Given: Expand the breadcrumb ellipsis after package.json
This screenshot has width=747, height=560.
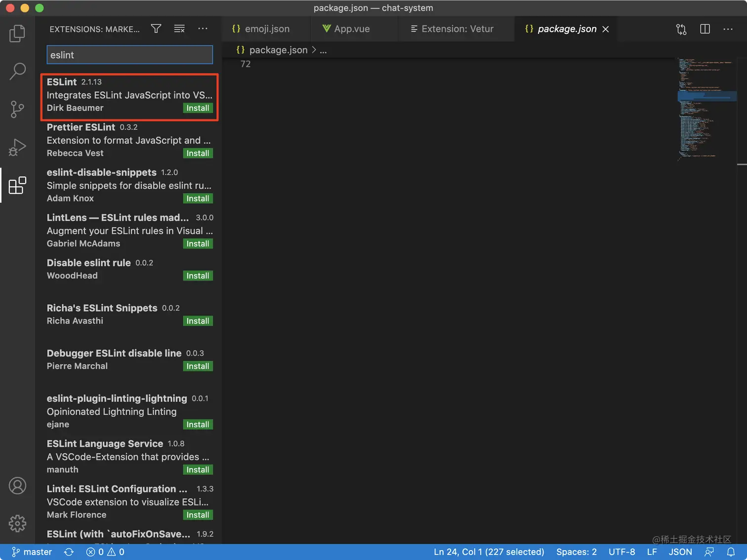Looking at the screenshot, I should click(323, 50).
